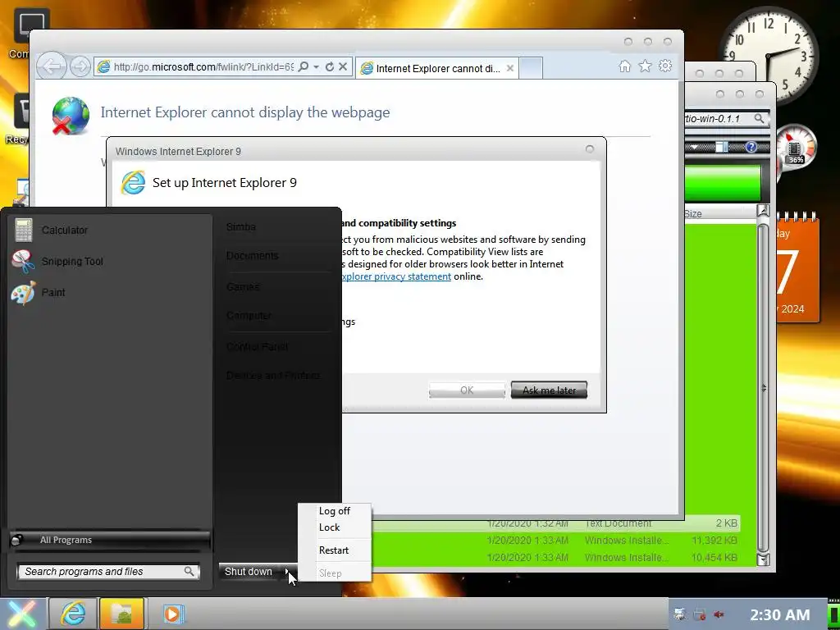Viewport: 840px width, 630px height.
Task: Click the IE address bar URL
Action: (203, 67)
